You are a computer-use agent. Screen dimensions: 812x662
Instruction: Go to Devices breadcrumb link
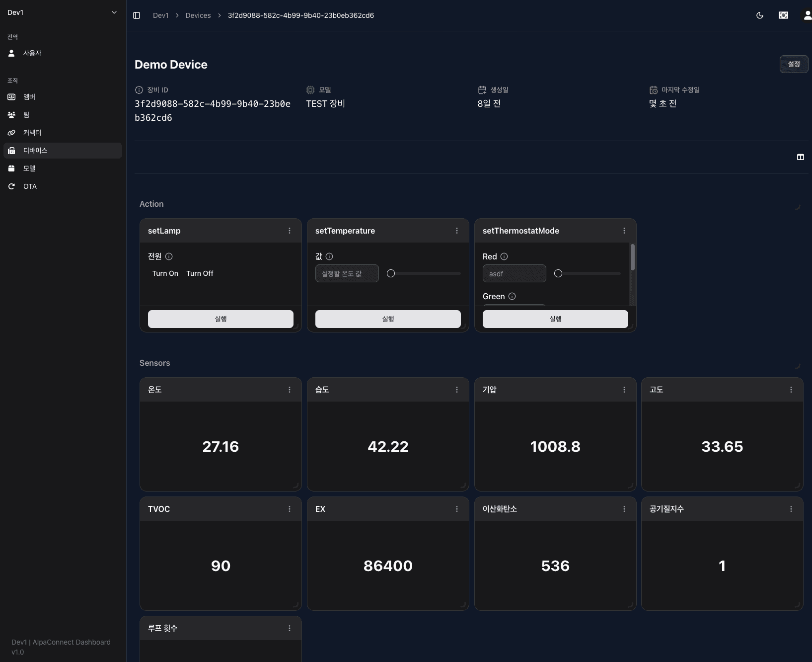pyautogui.click(x=198, y=15)
